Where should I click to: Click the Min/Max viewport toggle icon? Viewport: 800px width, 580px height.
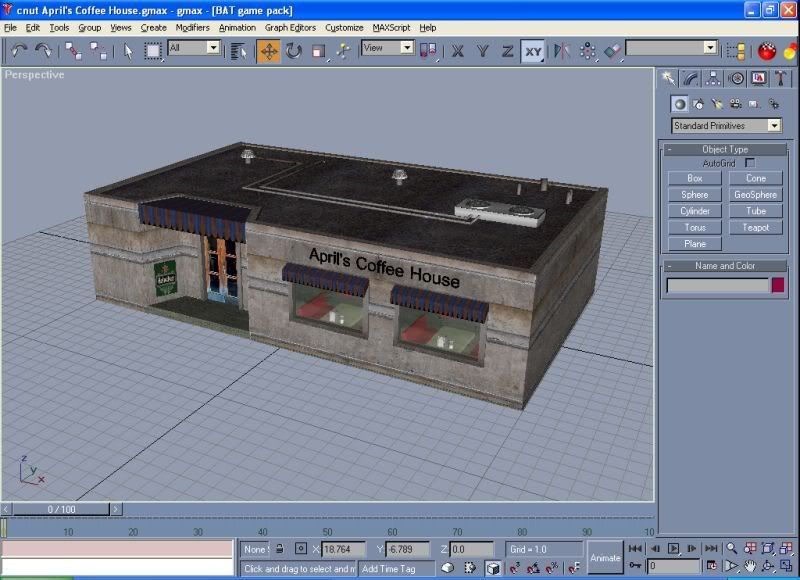(786, 566)
